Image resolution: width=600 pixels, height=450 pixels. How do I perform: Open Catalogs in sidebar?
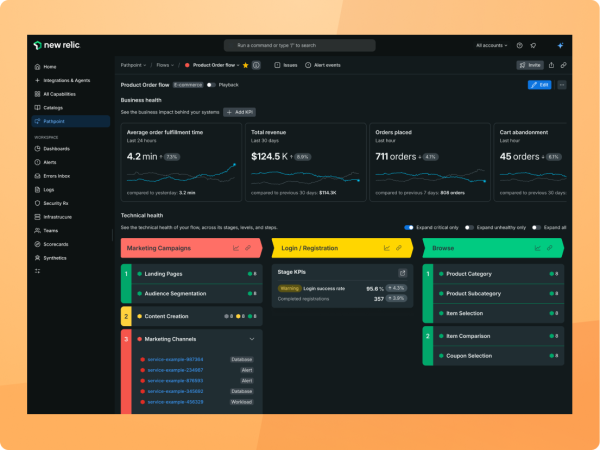[71, 108]
